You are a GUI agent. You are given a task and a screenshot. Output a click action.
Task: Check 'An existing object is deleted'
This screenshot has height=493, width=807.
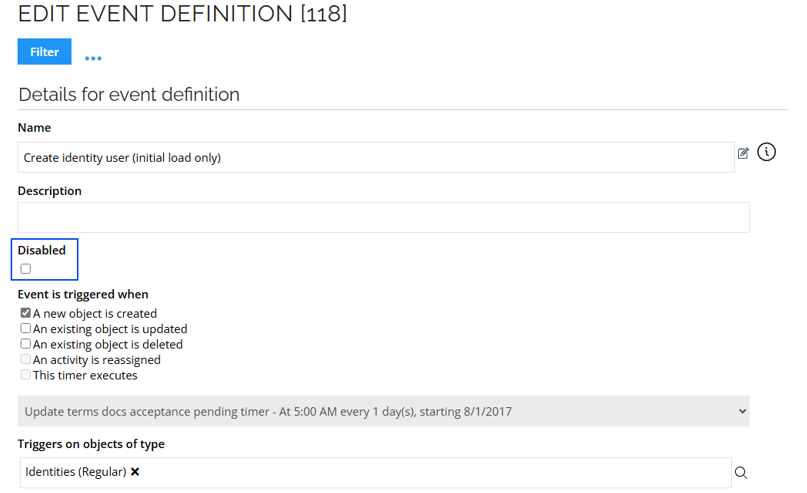(x=26, y=344)
